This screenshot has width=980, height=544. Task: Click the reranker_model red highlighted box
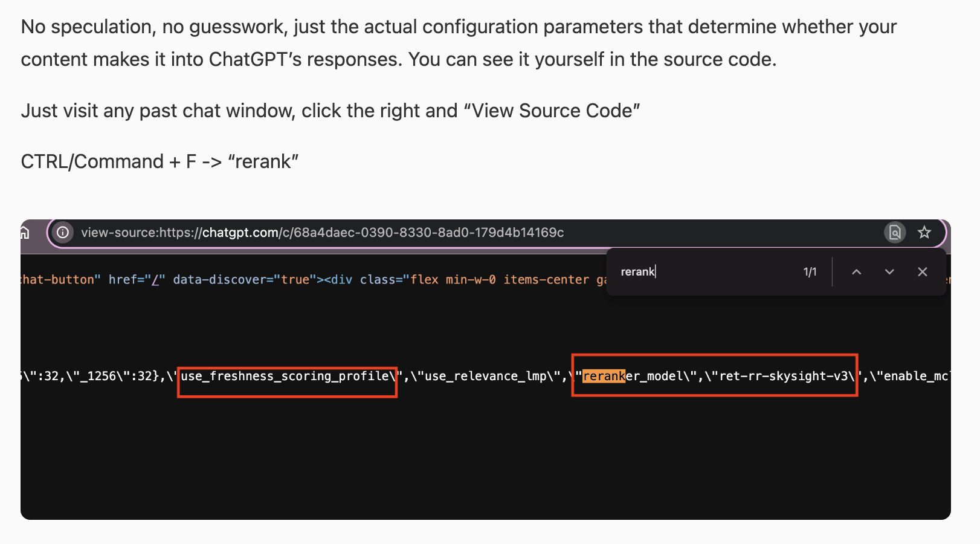715,376
